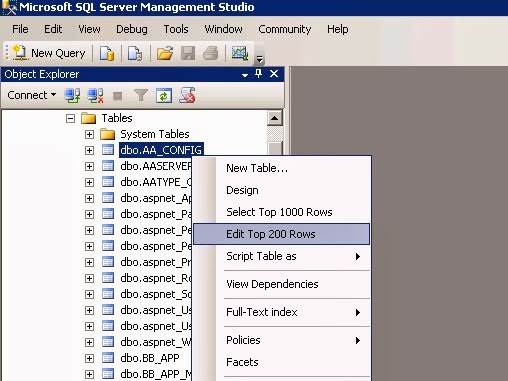Click the Filter funnel icon
Image resolution: width=508 pixels, height=381 pixels.
click(141, 96)
